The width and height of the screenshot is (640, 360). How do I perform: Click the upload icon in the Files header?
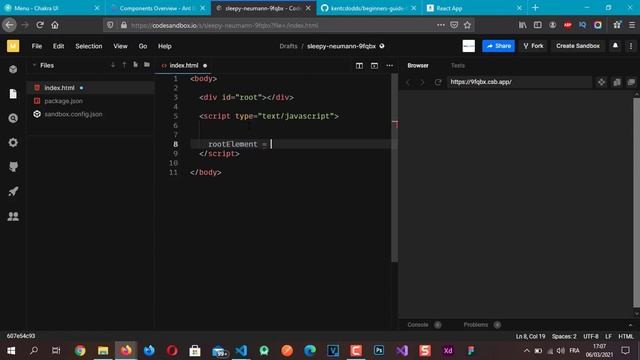click(x=124, y=65)
